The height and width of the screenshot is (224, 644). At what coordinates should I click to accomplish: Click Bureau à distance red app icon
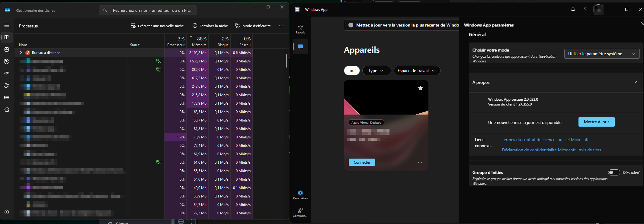tap(28, 53)
